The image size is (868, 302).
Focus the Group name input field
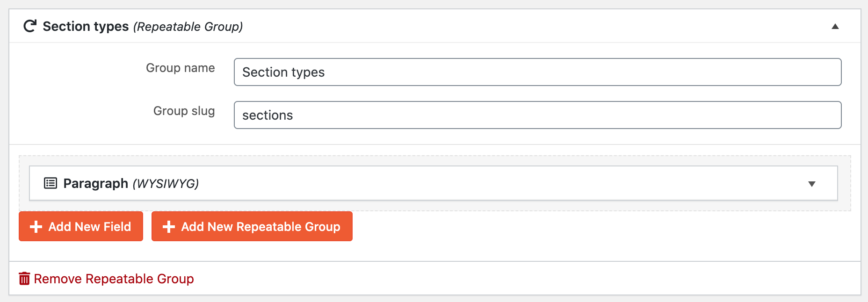[x=538, y=72]
